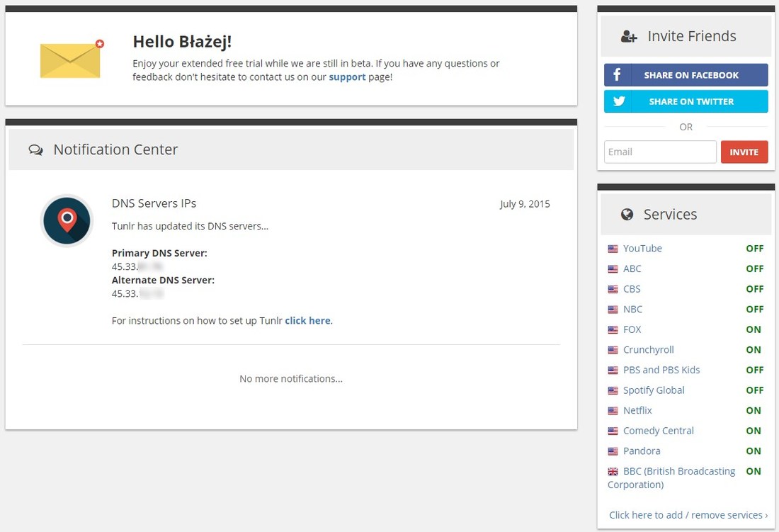This screenshot has width=779, height=532.
Task: Click the "July 9, 2015" notification date
Action: pos(525,204)
